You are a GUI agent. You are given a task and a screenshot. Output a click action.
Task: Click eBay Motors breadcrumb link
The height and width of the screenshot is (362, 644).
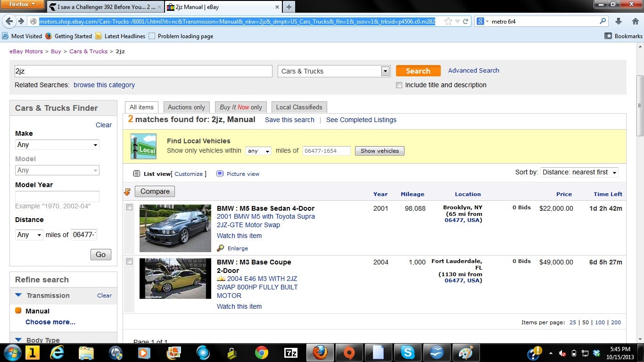tap(26, 51)
